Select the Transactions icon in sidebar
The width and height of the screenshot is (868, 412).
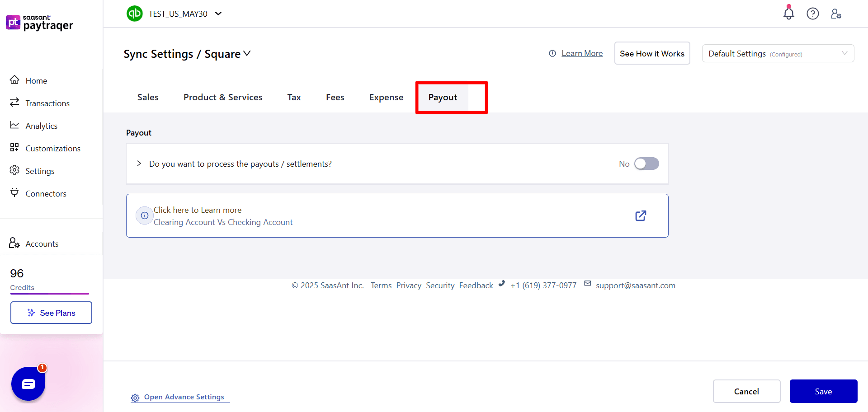pyautogui.click(x=14, y=103)
